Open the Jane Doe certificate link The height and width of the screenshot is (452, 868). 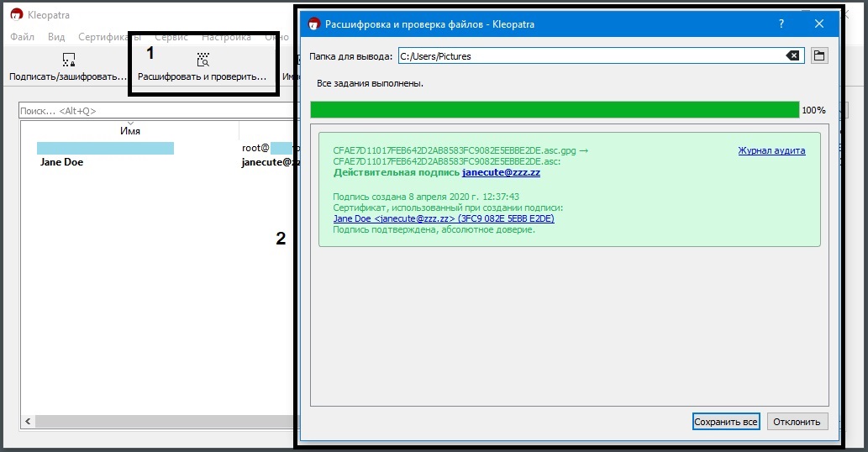coord(444,218)
